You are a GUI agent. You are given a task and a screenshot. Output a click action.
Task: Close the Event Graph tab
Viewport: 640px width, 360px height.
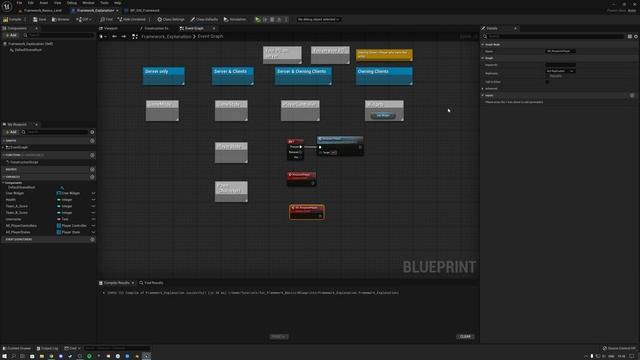pos(214,28)
